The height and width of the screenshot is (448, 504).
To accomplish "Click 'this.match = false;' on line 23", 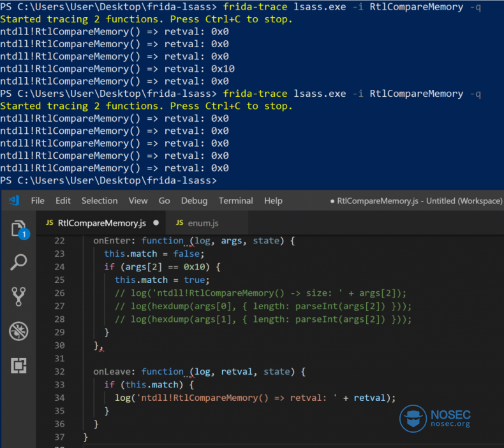I will [x=154, y=254].
